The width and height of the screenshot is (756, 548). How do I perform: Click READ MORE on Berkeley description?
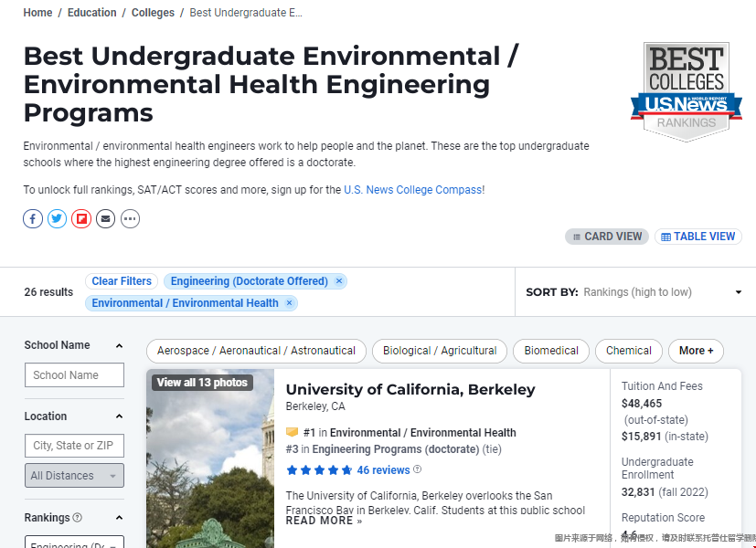pyautogui.click(x=324, y=521)
